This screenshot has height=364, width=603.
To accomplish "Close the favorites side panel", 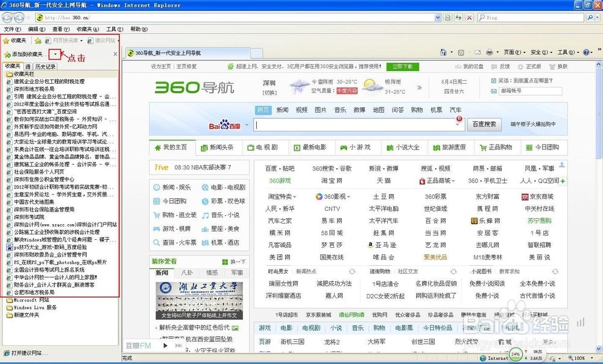I will click(x=115, y=54).
